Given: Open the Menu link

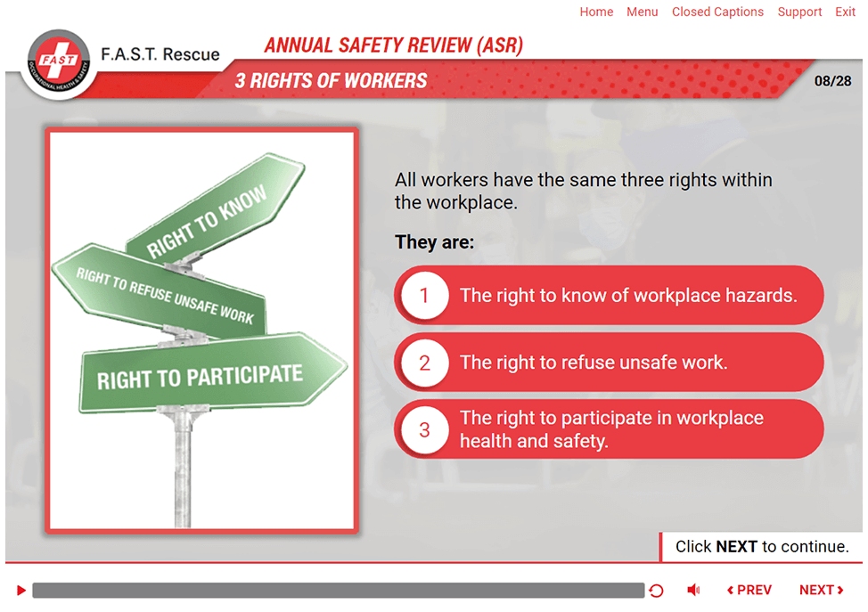Looking at the screenshot, I should tap(643, 12).
